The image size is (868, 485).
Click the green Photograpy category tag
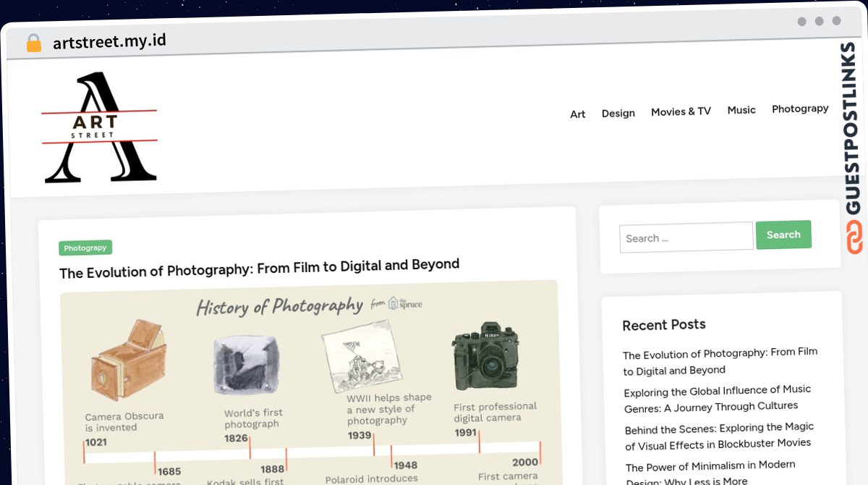coord(85,248)
